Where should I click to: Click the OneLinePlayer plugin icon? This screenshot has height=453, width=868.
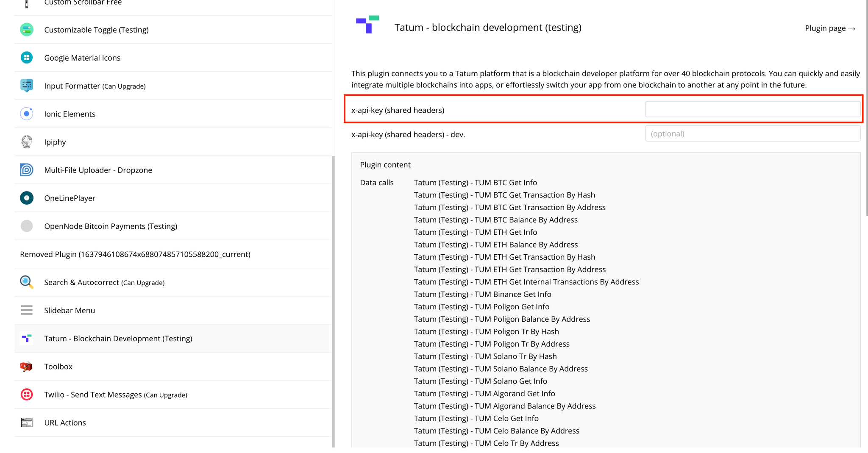pyautogui.click(x=27, y=198)
